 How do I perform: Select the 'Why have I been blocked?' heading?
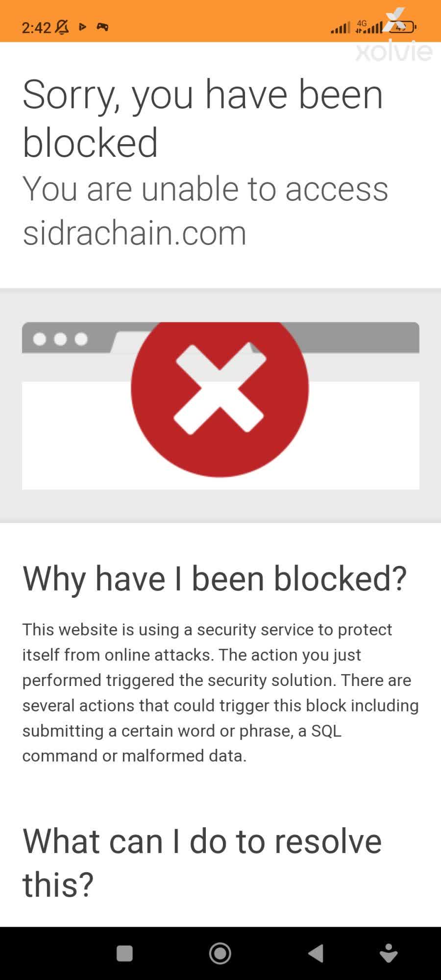215,579
